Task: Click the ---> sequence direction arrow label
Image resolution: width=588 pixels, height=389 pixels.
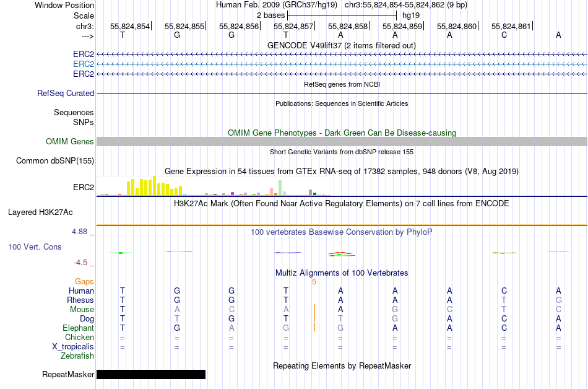Action: tap(88, 36)
